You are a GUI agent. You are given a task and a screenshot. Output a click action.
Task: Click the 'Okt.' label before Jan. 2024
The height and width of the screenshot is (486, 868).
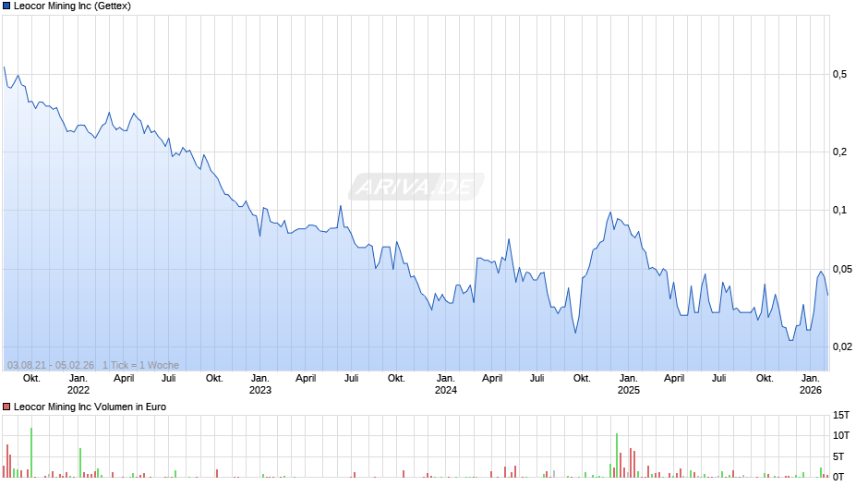[396, 379]
